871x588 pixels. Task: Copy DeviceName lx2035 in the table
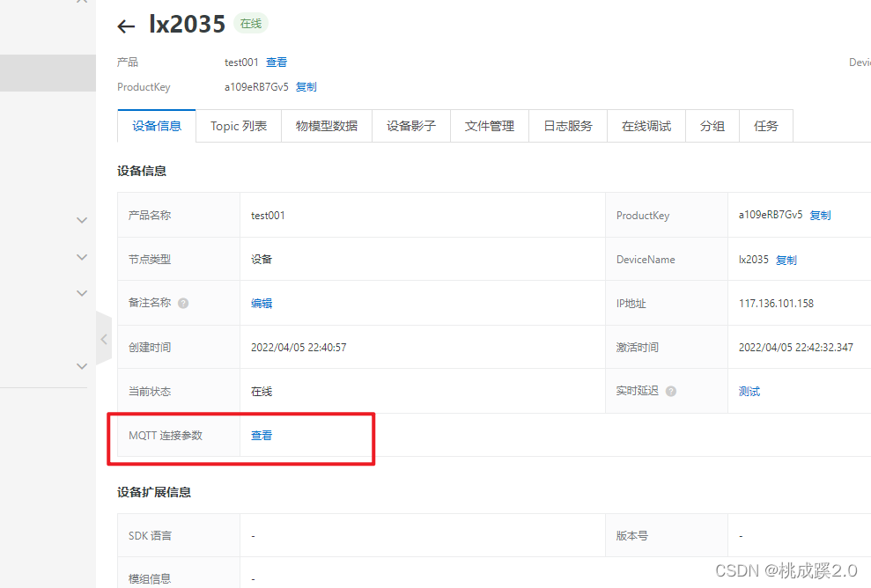(786, 260)
